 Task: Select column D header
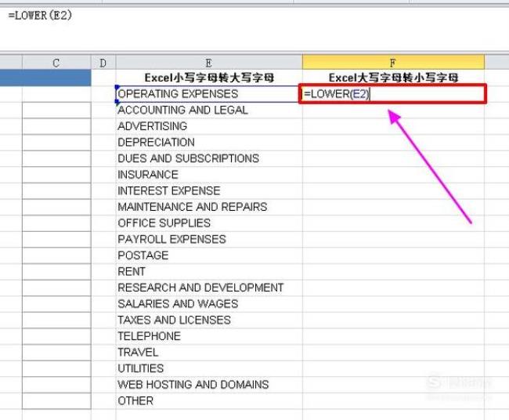click(x=103, y=63)
